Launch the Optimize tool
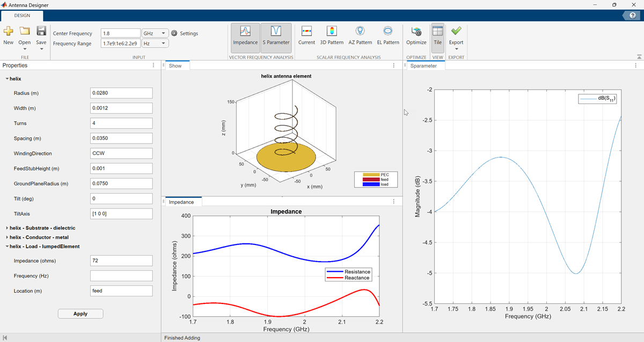 pos(416,35)
